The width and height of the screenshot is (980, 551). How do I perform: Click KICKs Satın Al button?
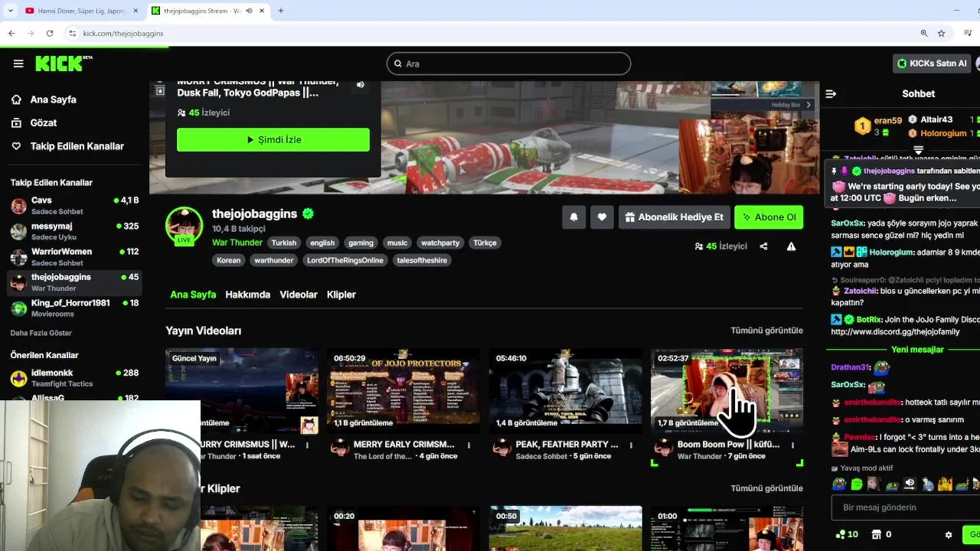(932, 64)
